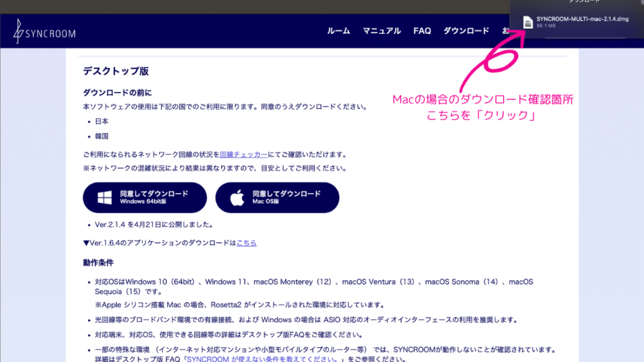Click the 56.1 MB file size text

click(x=546, y=26)
